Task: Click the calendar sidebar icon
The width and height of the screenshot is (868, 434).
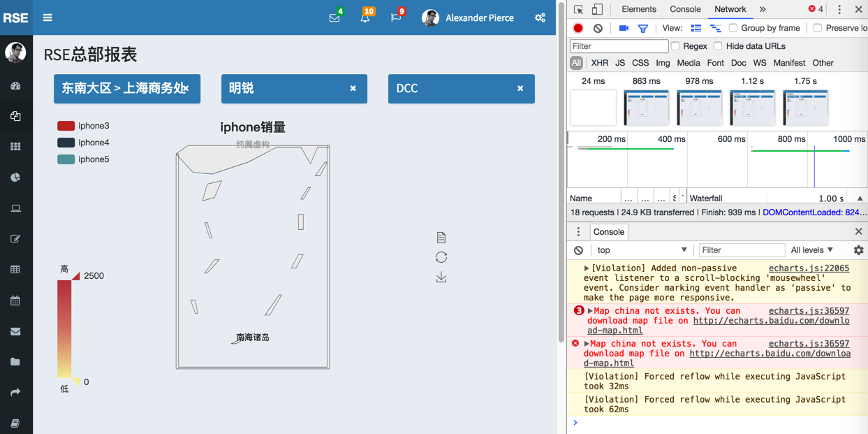Action: pos(15,301)
